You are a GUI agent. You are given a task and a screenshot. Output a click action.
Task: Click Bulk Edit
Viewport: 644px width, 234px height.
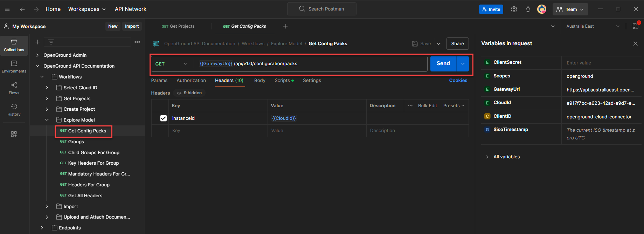pos(428,105)
